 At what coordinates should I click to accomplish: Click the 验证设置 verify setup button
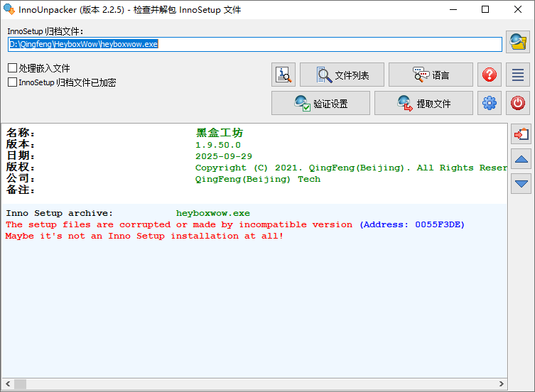(320, 103)
